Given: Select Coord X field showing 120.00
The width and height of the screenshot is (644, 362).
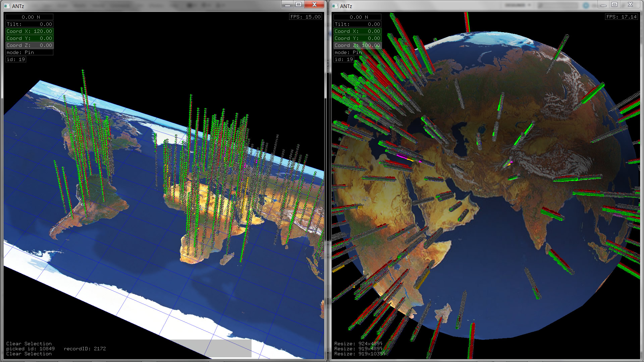Looking at the screenshot, I should tap(30, 31).
